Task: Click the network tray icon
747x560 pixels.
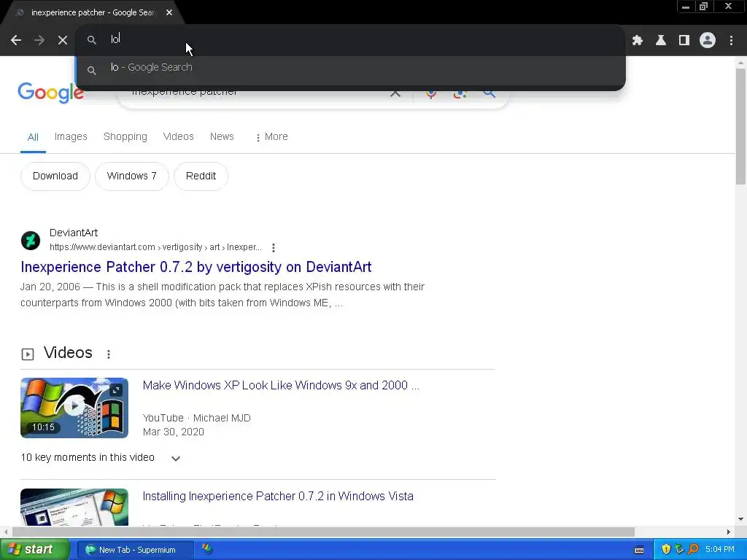Action: pyautogui.click(x=679, y=550)
